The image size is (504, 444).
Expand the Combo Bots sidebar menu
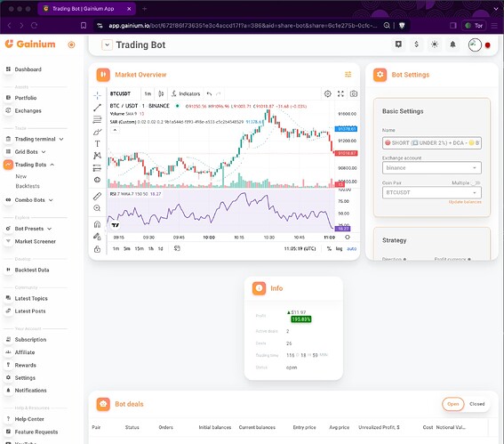[29, 200]
